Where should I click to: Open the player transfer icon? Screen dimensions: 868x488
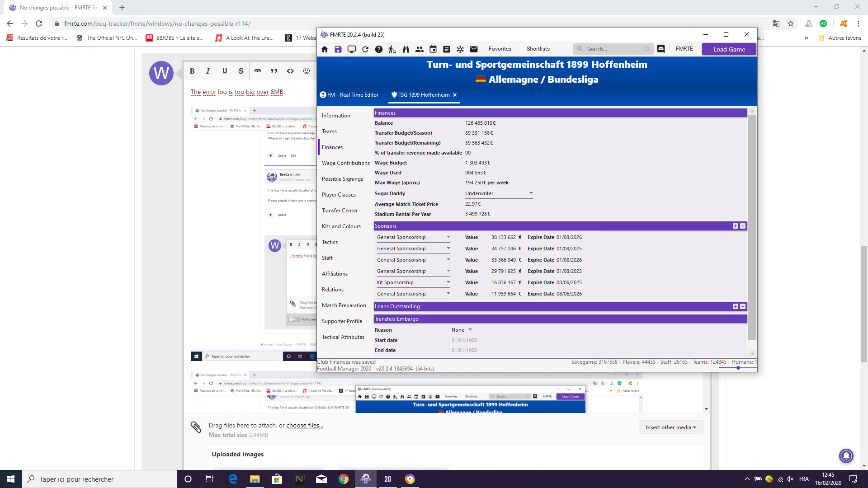click(x=392, y=49)
